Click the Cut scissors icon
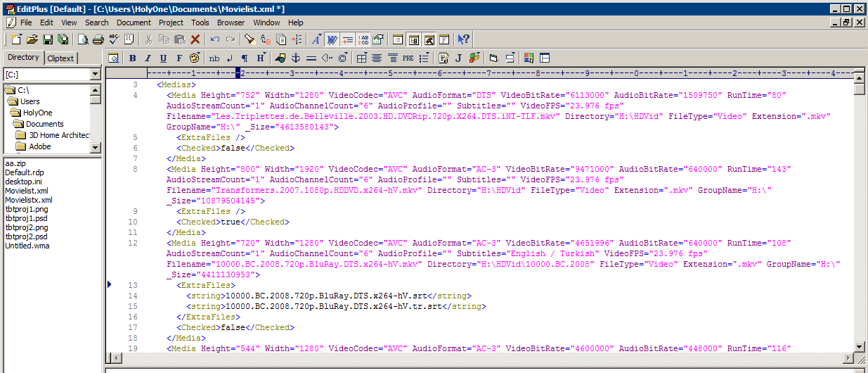 148,39
